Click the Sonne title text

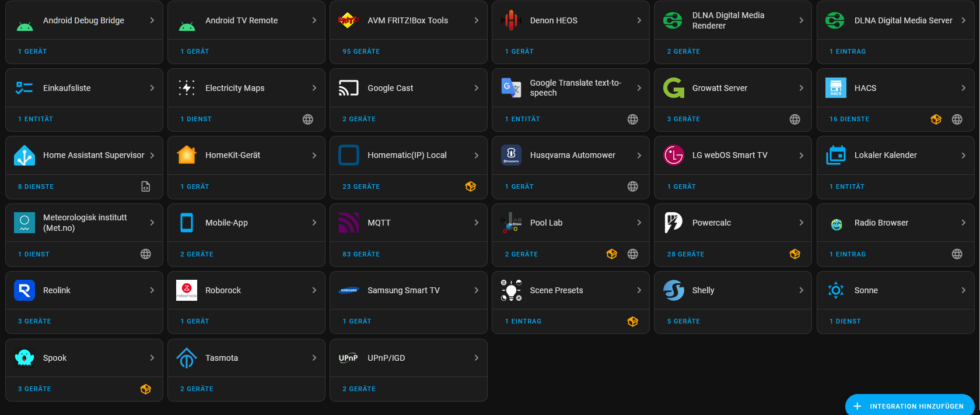tap(866, 290)
